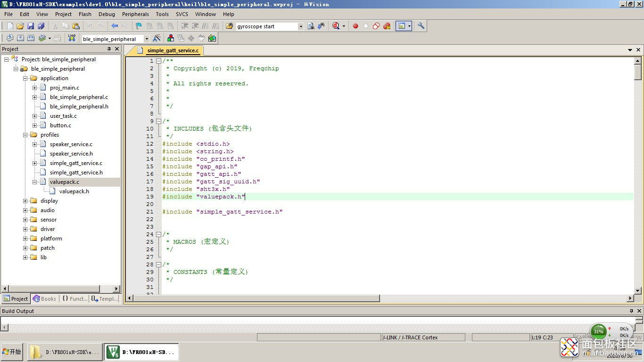Screen dimensions: 644x362
Task: Open the Pack Installer icon
Action: click(212, 38)
